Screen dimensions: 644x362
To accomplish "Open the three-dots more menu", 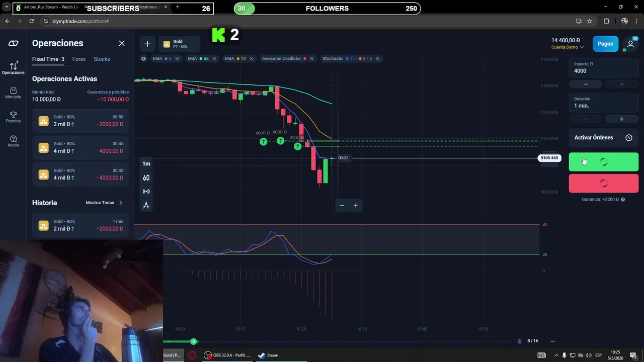I will [552, 341].
